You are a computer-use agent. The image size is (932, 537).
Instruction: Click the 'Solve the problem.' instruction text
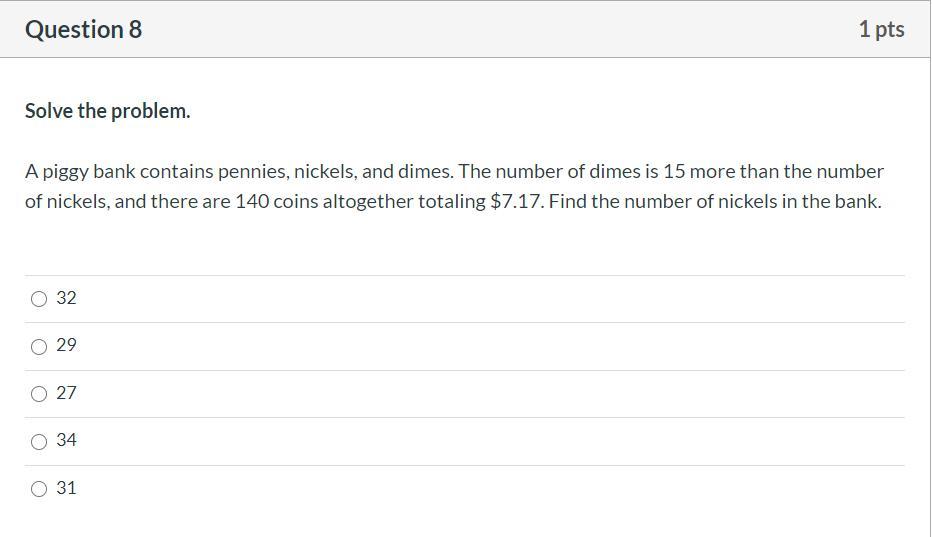click(x=107, y=111)
